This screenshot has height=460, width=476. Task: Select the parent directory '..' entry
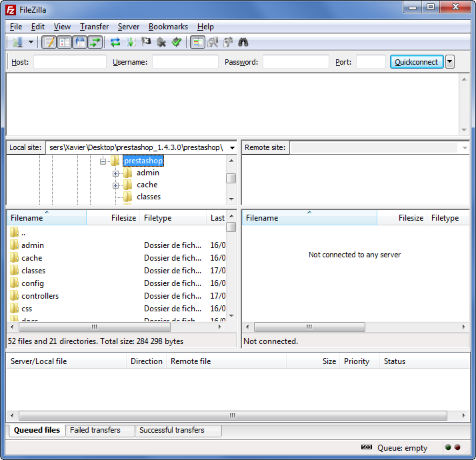coord(117,233)
